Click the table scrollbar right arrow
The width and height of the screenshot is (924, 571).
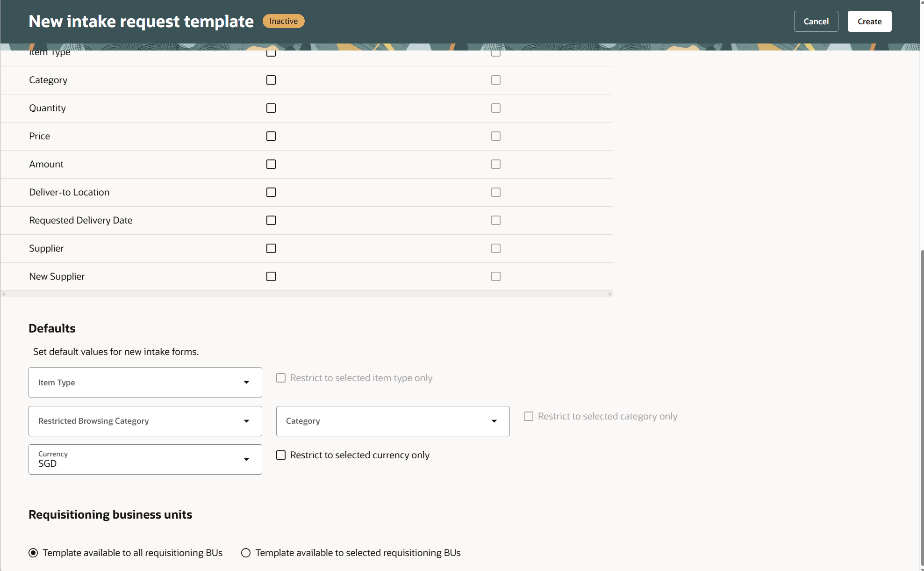610,294
